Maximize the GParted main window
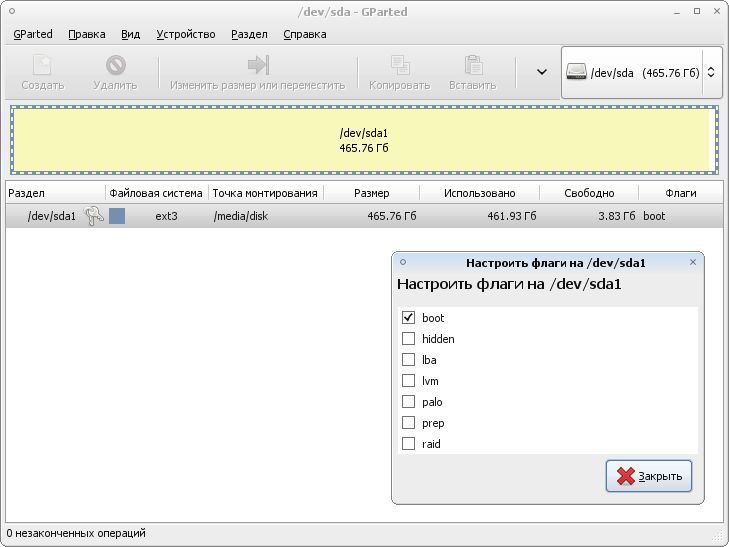 [697, 11]
